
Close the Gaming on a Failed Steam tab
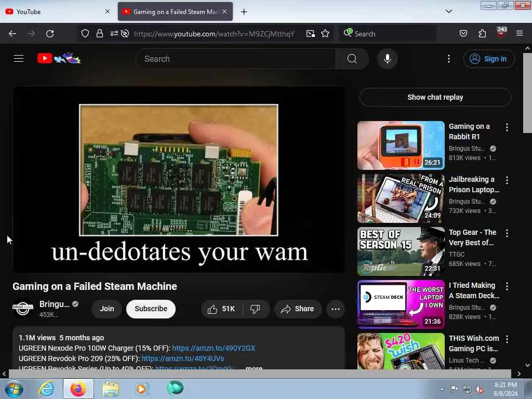[x=224, y=11]
